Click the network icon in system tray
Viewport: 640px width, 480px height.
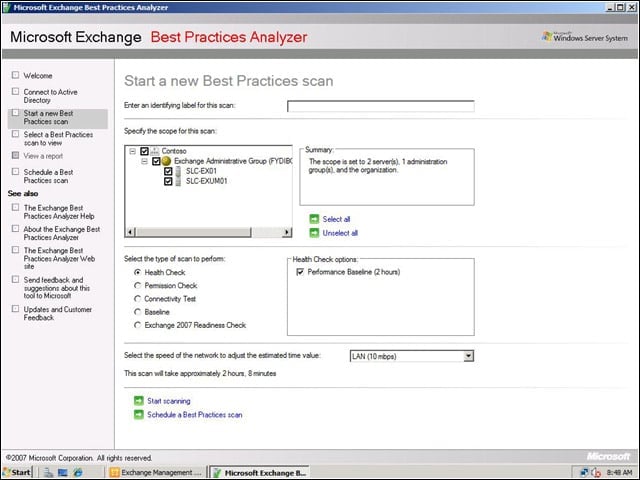pos(584,473)
